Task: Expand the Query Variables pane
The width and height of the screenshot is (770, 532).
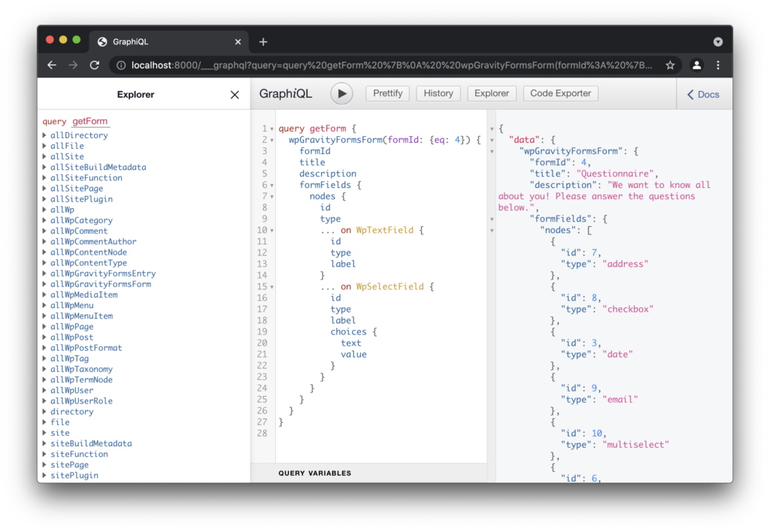Action: (x=315, y=473)
